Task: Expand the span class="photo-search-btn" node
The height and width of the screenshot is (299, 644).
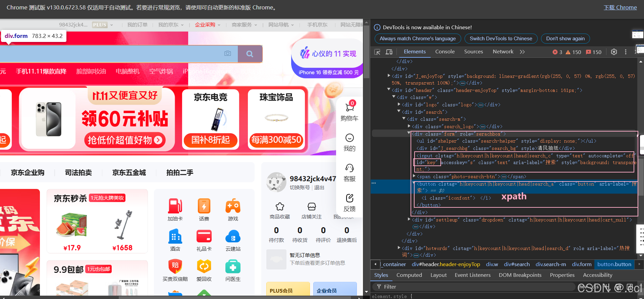Action: (414, 177)
